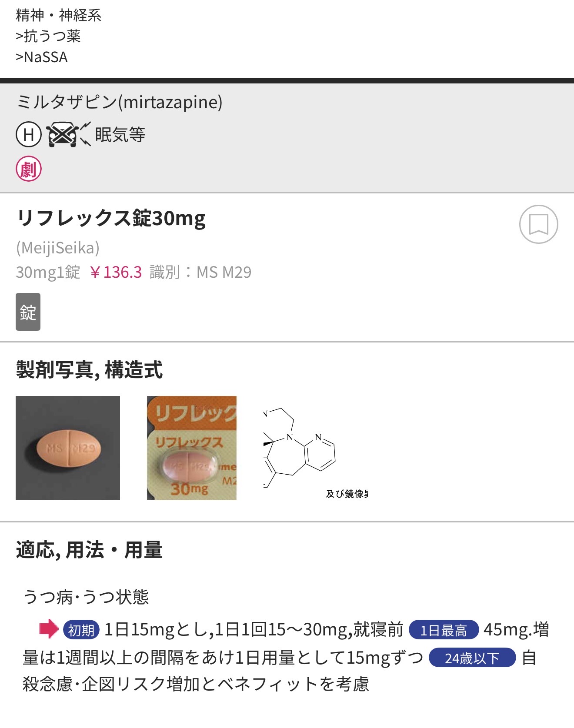Tap the 製剤写真, 構造式 section heading
Viewport: 574px width, 728px height.
pos(89,370)
